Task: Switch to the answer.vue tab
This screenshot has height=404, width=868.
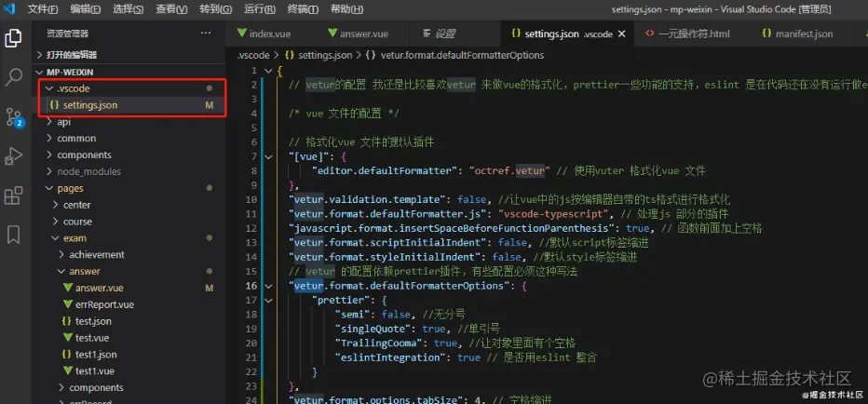Action: [x=364, y=34]
